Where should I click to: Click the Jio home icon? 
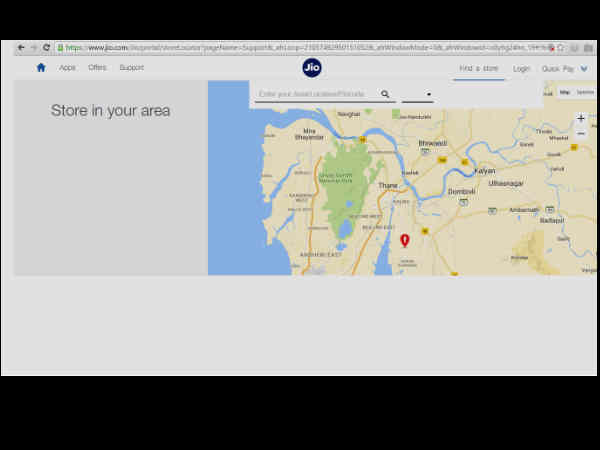(x=41, y=68)
